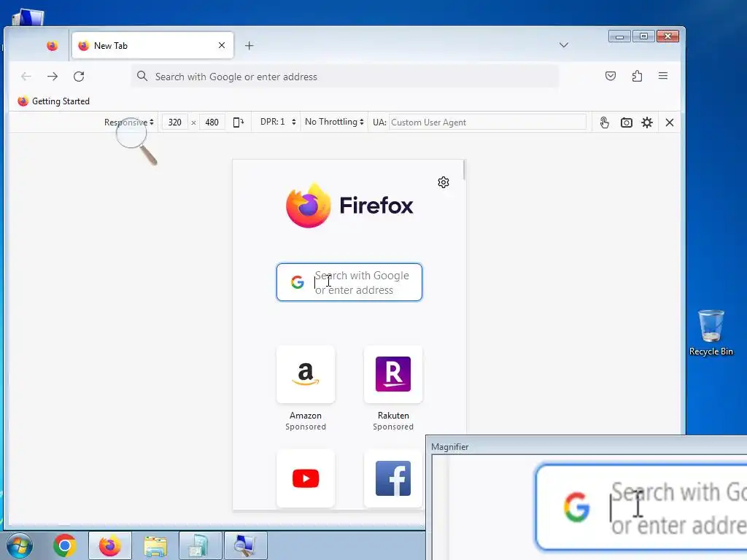Go back using the browser back arrow
Viewport: 747px width, 560px height.
(26, 76)
